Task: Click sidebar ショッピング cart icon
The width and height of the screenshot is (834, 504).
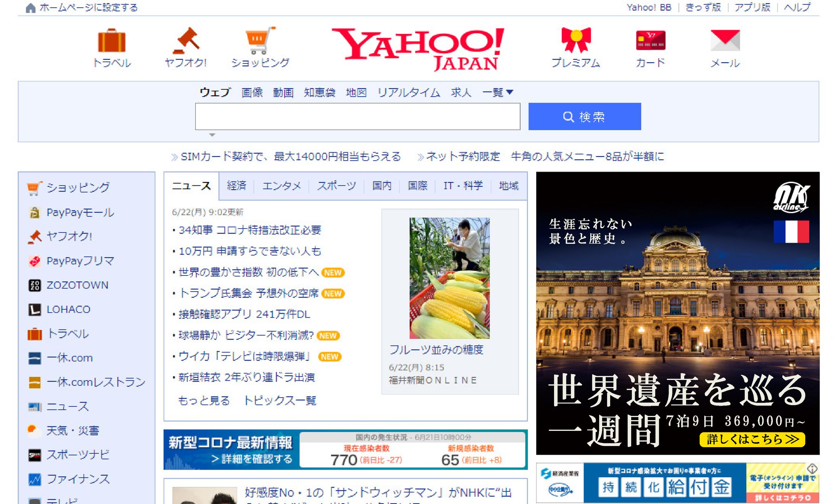Action: click(34, 188)
